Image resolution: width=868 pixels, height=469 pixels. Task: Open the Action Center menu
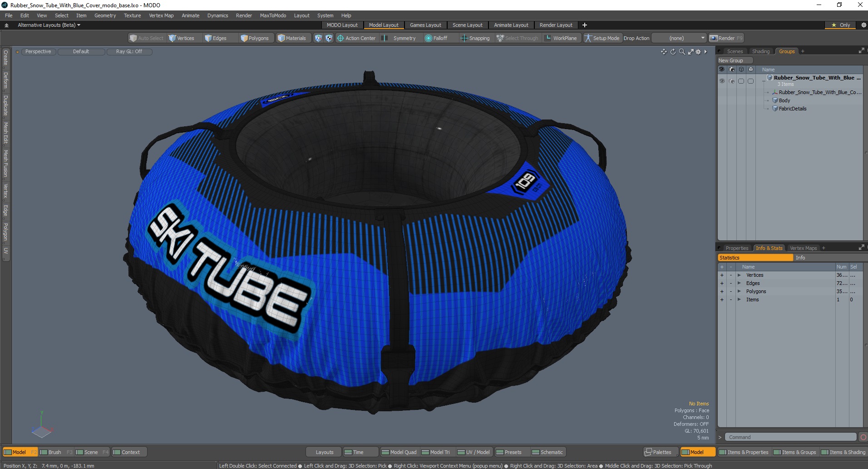(356, 38)
